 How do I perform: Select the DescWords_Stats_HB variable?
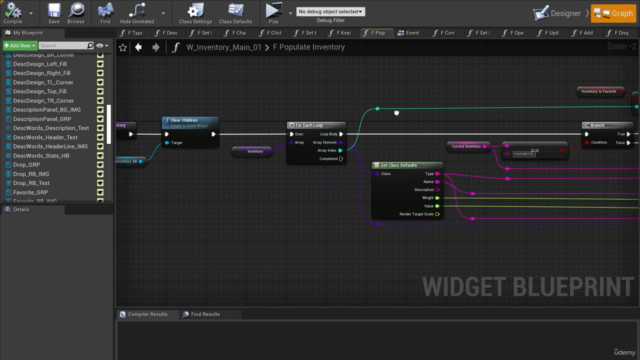point(41,156)
